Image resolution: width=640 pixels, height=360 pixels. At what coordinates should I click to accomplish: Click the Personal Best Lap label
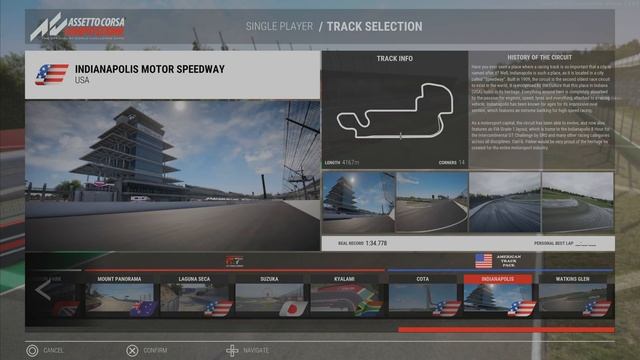tap(554, 243)
